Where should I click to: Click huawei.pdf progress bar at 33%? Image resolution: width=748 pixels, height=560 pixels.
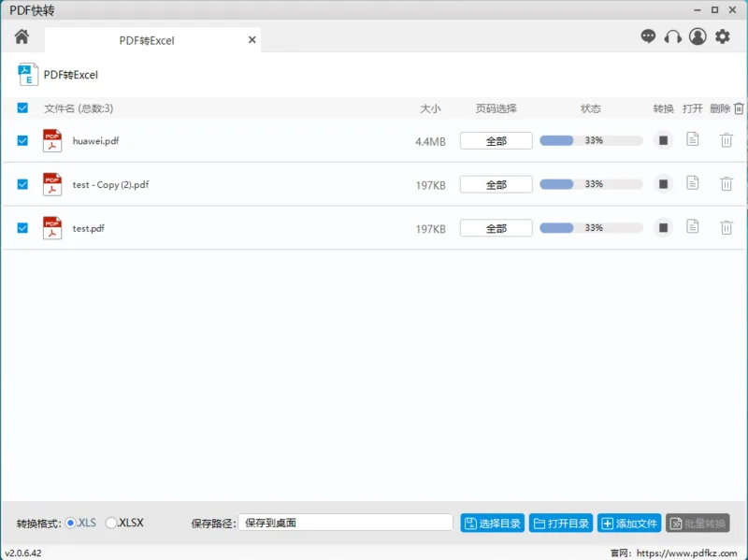[591, 140]
